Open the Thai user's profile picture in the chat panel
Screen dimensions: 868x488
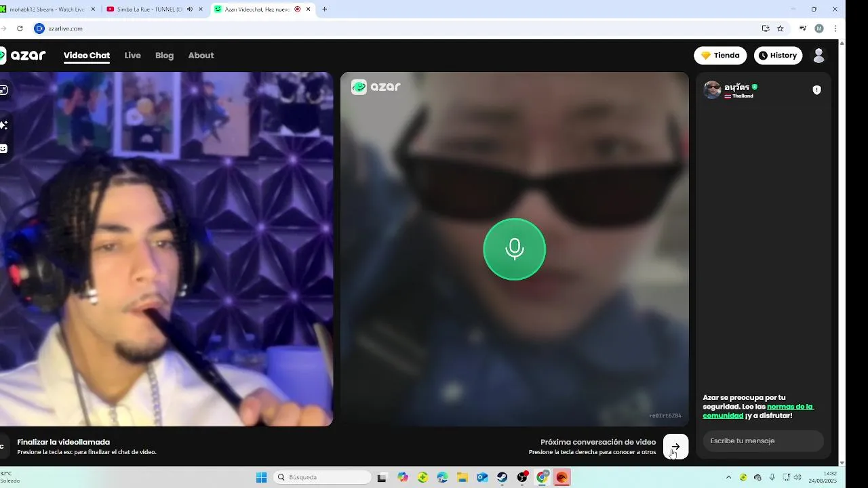click(712, 90)
